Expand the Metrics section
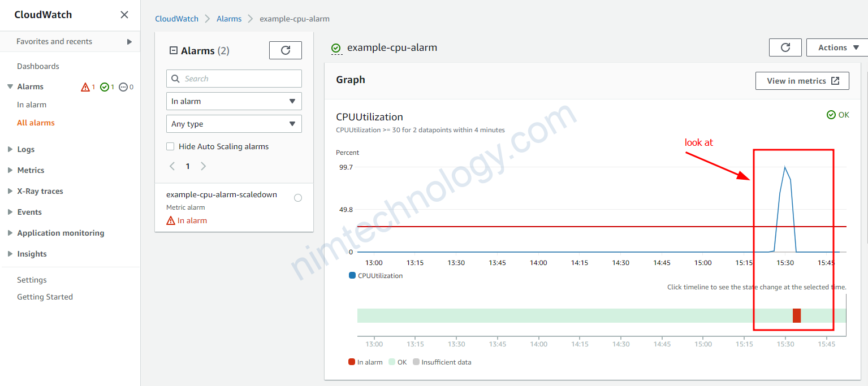This screenshot has height=386, width=868. [x=10, y=170]
